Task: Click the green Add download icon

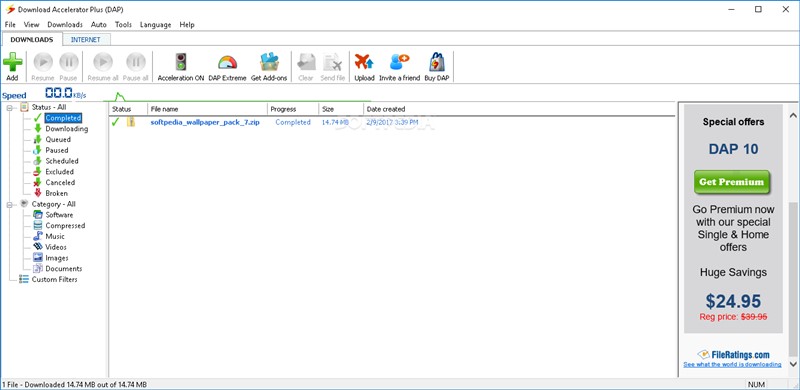Action: coord(12,63)
